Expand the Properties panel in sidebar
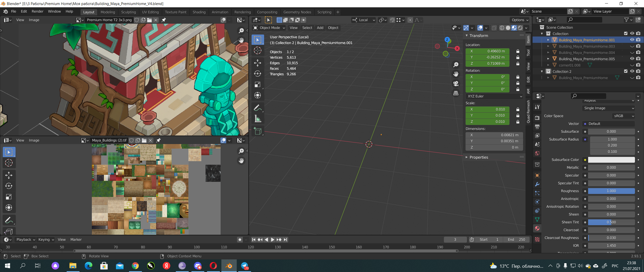 pos(479,157)
